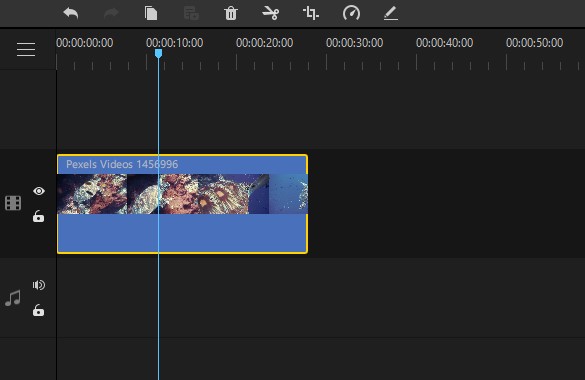This screenshot has height=380, width=585.
Task: Click the greyed Paste icon
Action: tap(191, 13)
